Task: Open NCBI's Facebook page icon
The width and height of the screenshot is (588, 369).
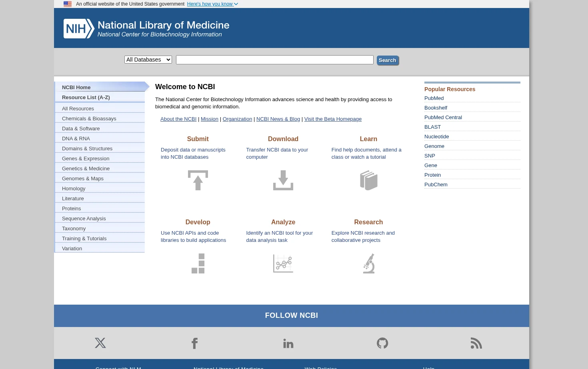Action: click(x=195, y=343)
